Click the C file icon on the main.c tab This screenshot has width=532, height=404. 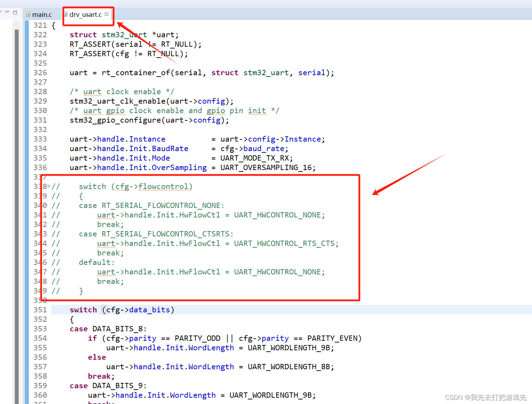[x=28, y=14]
